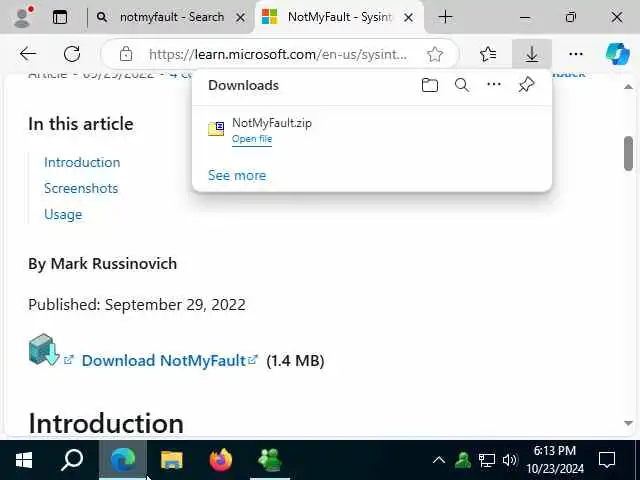Switch to the notmyfault - Search tab
The height and width of the screenshot is (480, 640).
(x=172, y=17)
